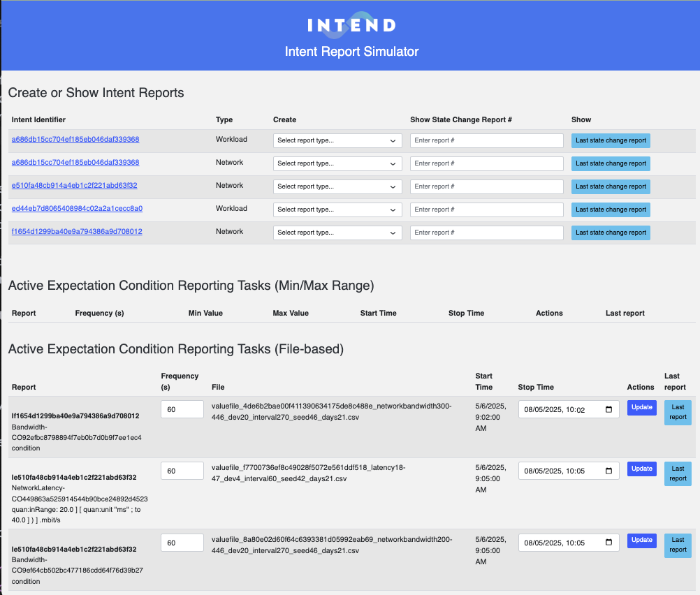The height and width of the screenshot is (595, 700).
Task: Open report type dropdown for f1654d12 row
Action: point(337,233)
